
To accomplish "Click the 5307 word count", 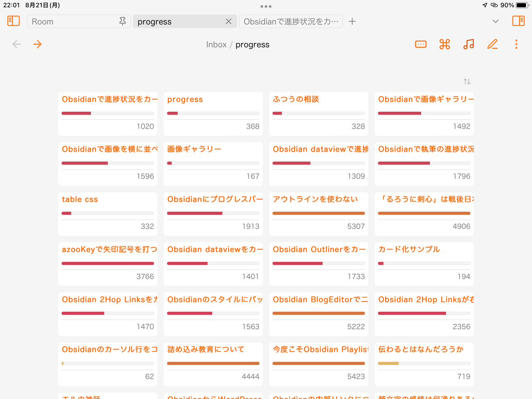I will (356, 226).
